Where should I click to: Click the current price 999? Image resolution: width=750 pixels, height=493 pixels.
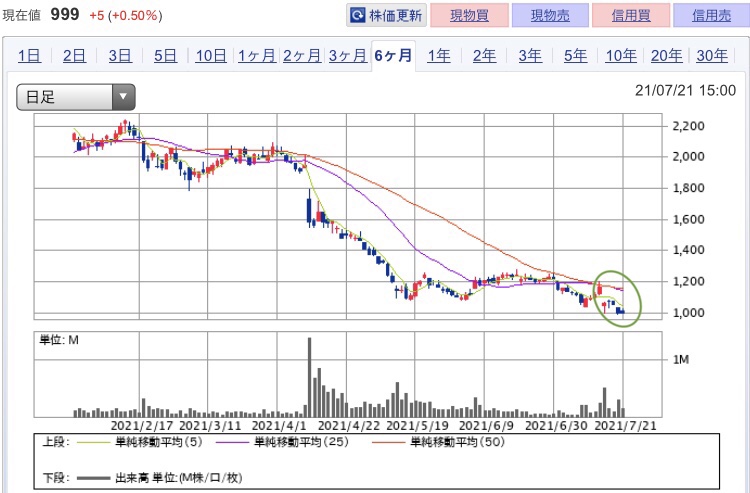coord(65,14)
